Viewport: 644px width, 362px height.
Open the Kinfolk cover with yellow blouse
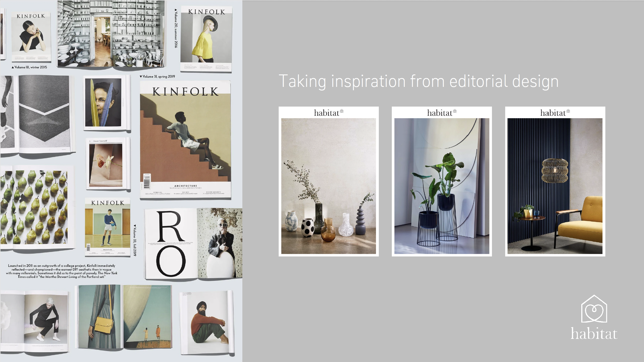tap(206, 39)
